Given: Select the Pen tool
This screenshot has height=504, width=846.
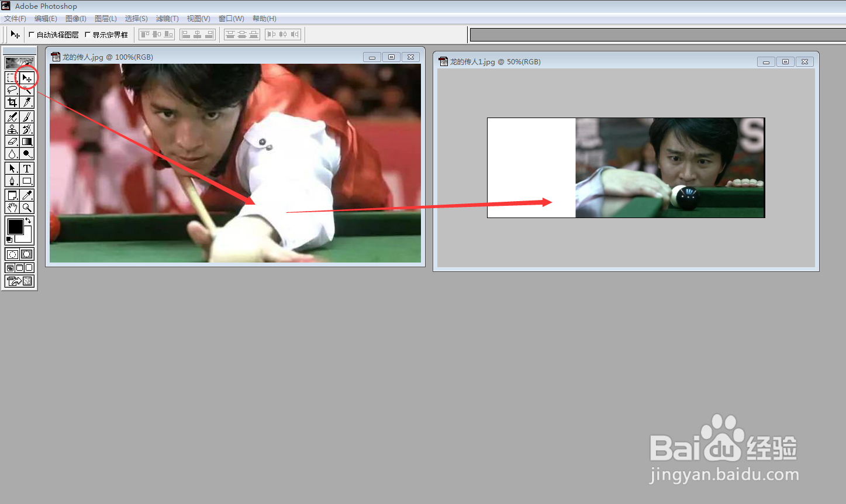Looking at the screenshot, I should [12, 181].
